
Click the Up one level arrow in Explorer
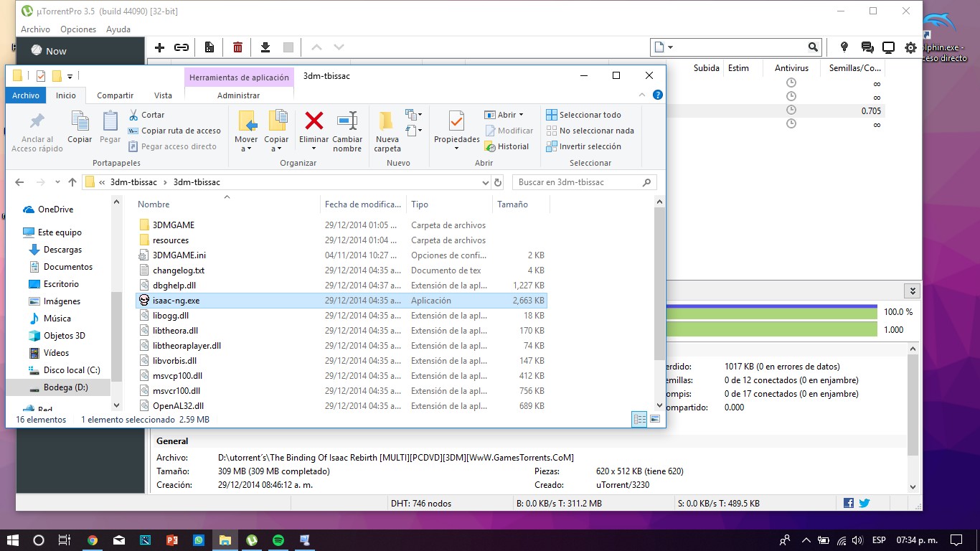[x=72, y=182]
